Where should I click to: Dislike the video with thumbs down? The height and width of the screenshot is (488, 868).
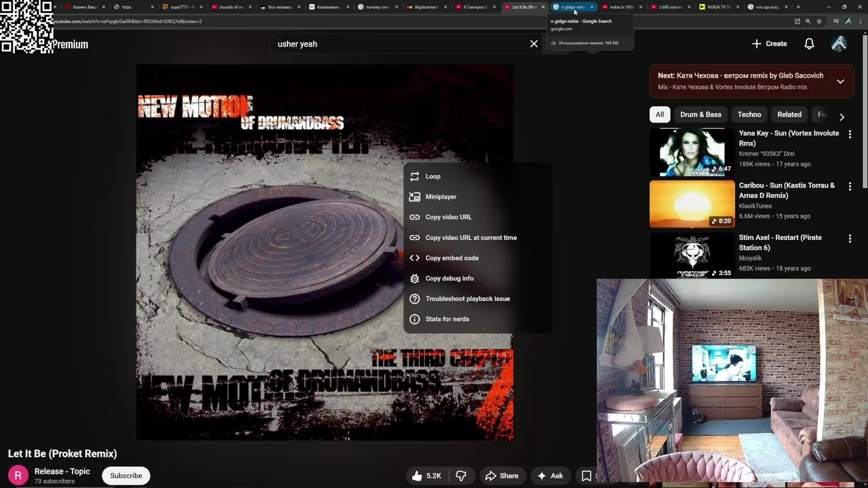tap(461, 476)
